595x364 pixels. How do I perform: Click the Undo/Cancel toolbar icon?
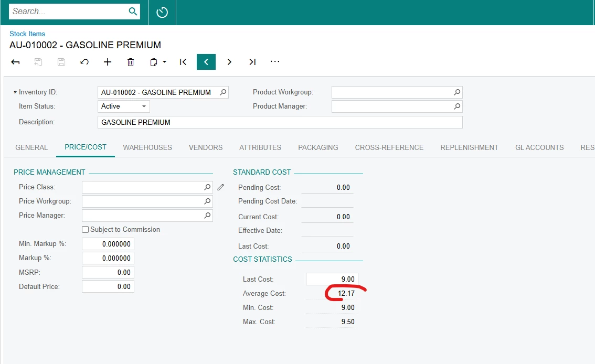[84, 62]
